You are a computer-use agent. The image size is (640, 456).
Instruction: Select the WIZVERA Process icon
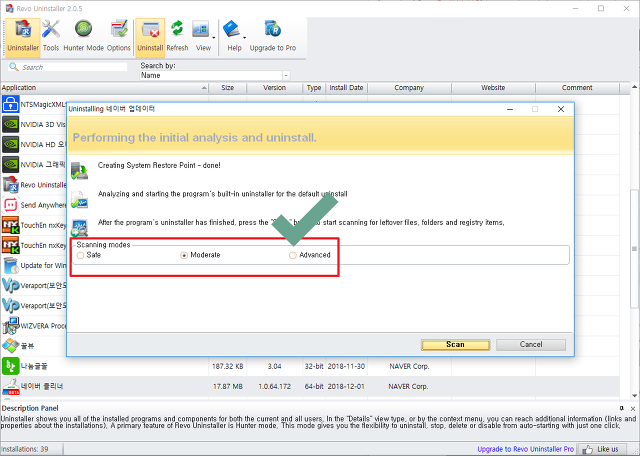click(x=10, y=326)
